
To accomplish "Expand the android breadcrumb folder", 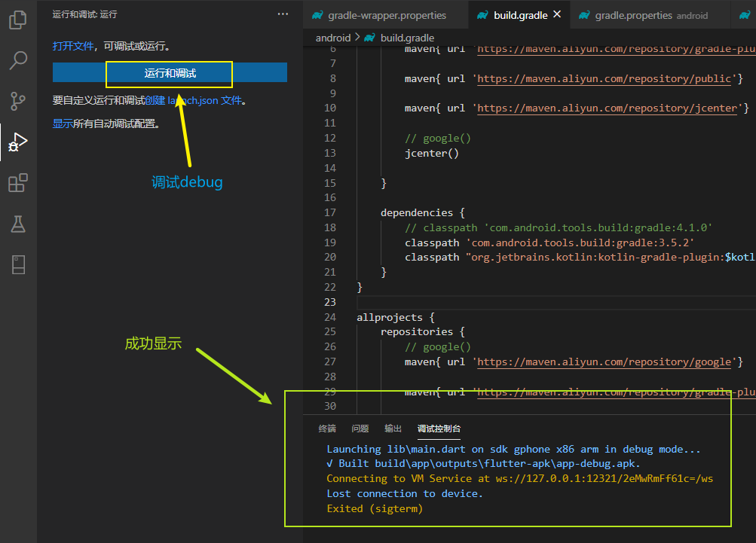I will click(x=332, y=38).
